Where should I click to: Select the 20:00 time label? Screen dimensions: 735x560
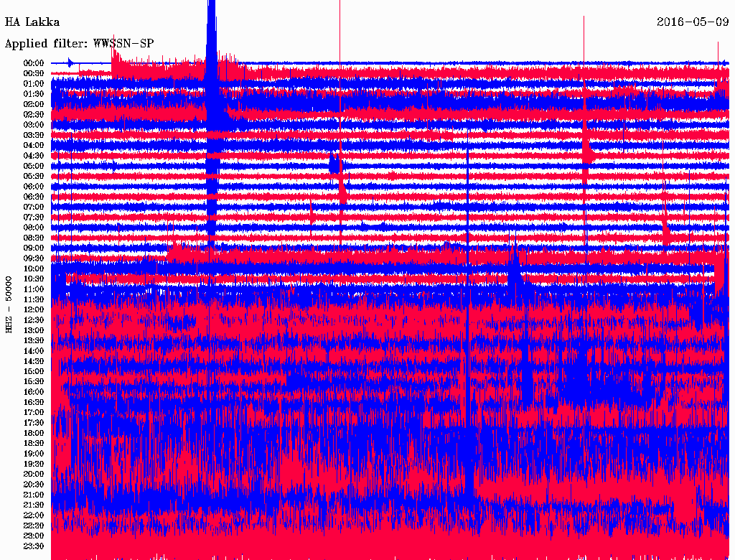(x=34, y=475)
